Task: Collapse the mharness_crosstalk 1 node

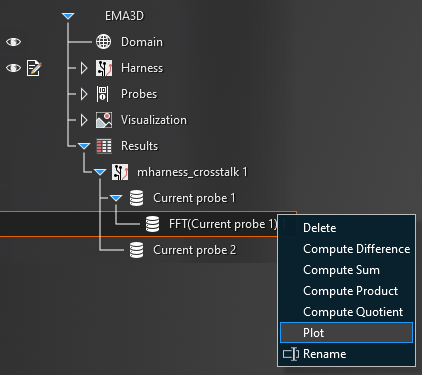Action: 100,172
